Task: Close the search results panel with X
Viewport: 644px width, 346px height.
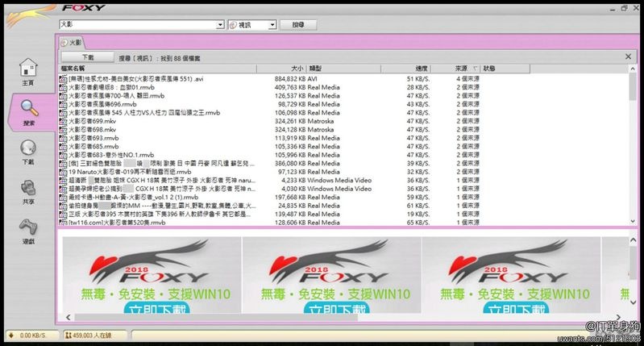Action: pos(628,57)
